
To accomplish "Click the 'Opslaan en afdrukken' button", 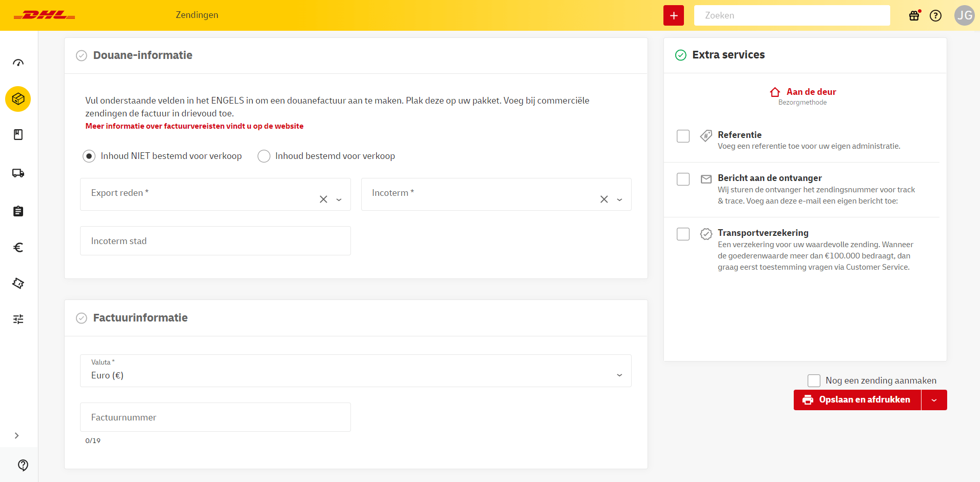I will tap(857, 400).
